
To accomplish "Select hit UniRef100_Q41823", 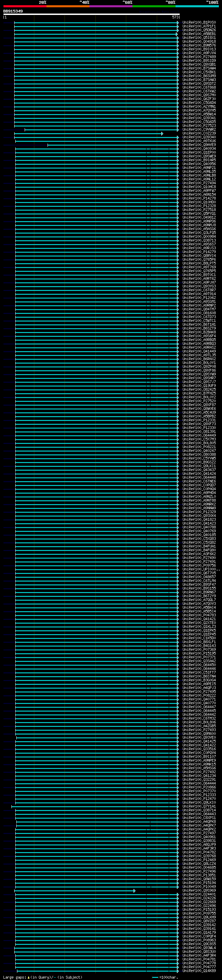I will pos(199,519).
